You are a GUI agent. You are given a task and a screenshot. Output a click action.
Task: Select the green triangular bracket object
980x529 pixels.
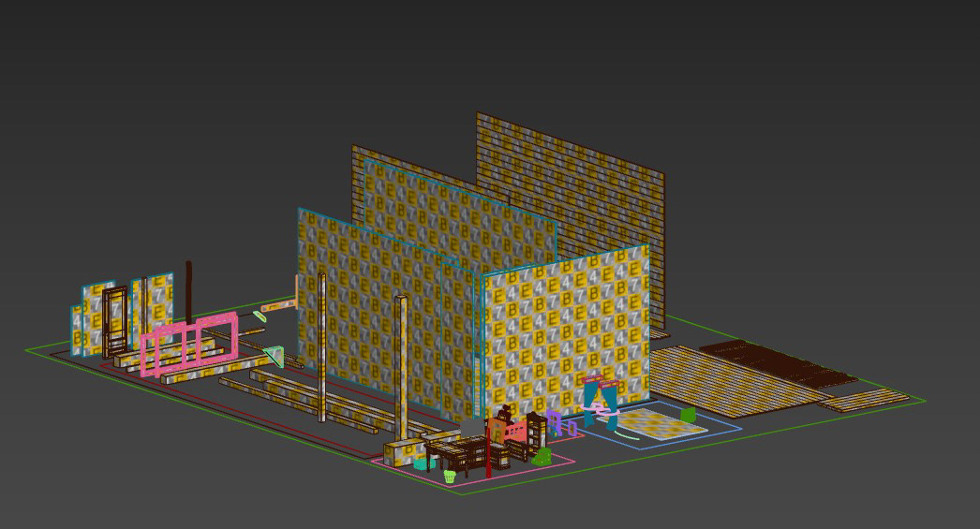[x=275, y=357]
